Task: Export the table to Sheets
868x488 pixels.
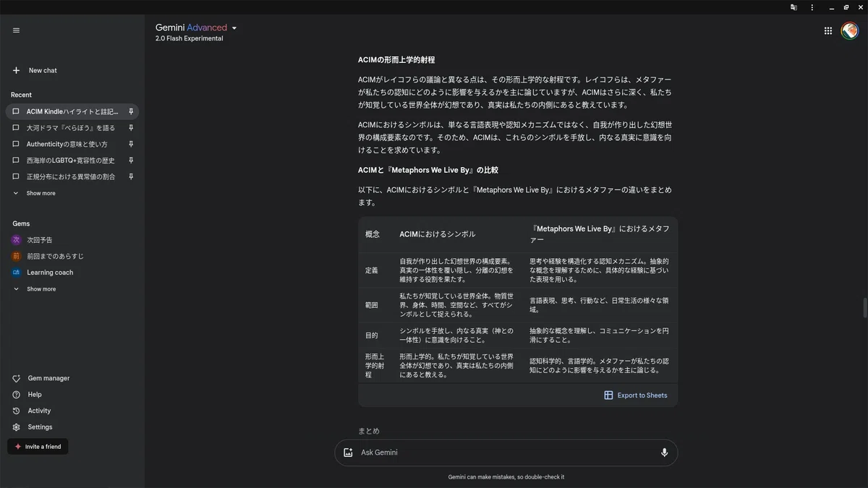Action: click(x=636, y=395)
